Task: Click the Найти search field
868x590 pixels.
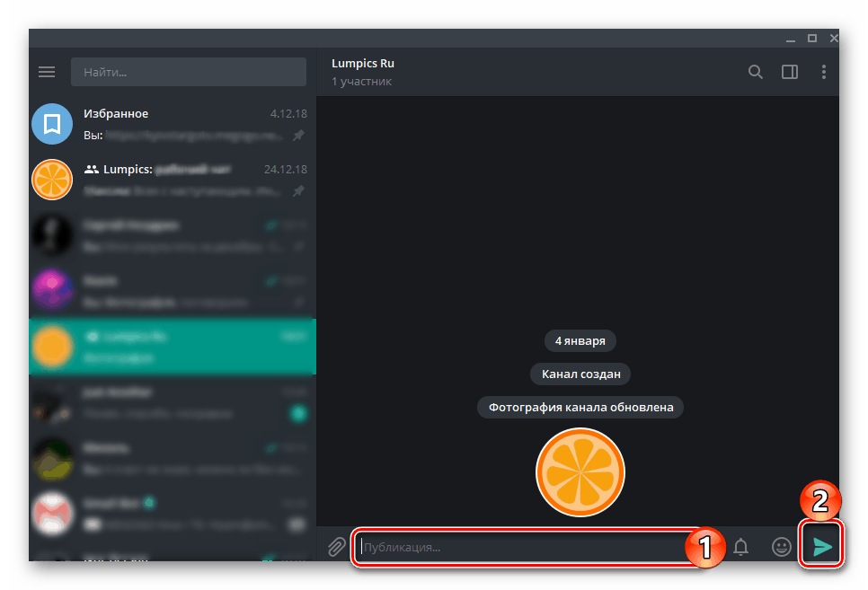Action: tap(189, 71)
